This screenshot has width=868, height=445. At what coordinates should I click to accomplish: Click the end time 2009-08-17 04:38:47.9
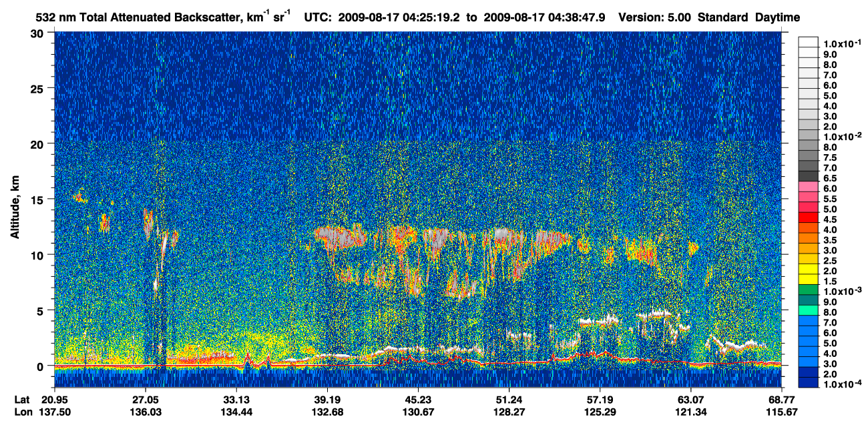tap(544, 17)
